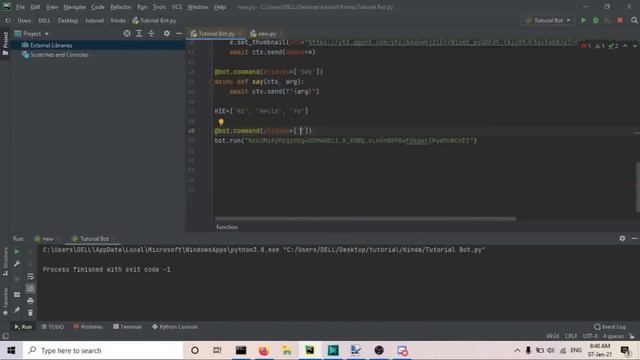640x360 pixels.
Task: Toggle scroll to end in Run panel
Action: 30,289
